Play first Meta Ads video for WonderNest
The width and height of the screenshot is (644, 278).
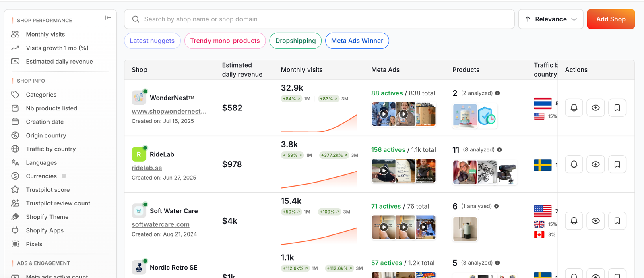pyautogui.click(x=384, y=114)
